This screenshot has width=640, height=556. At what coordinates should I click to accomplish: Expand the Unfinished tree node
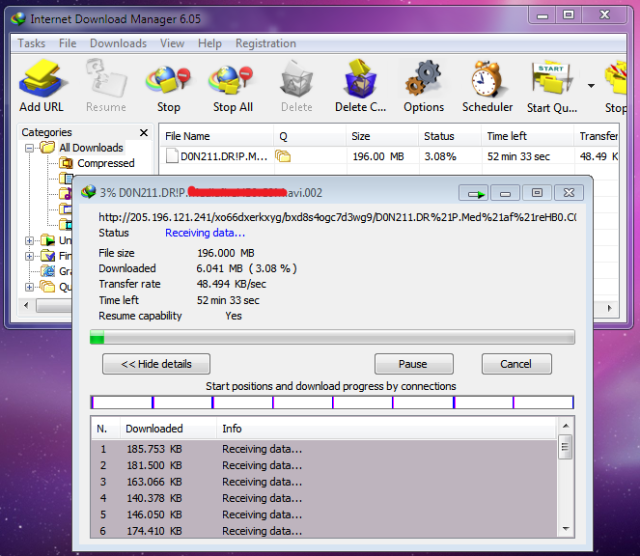(29, 240)
